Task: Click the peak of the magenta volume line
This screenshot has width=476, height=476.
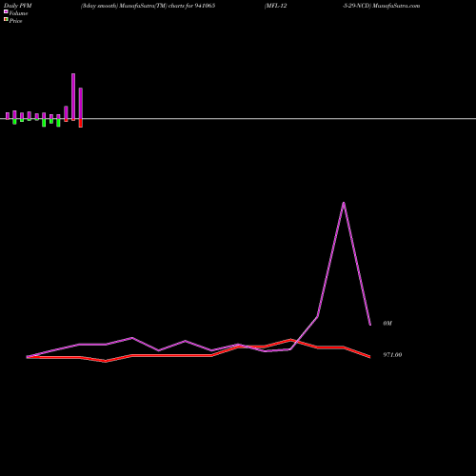Action: click(344, 203)
